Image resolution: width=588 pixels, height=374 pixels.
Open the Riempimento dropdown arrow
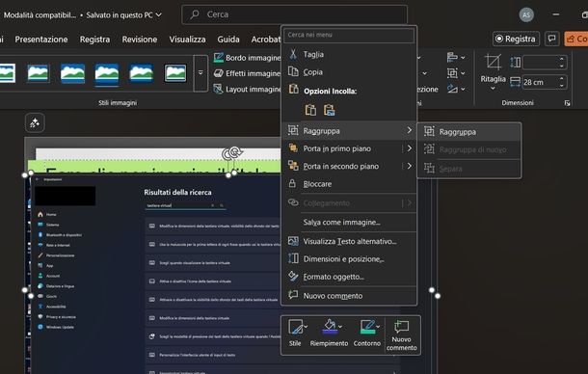pos(340,327)
